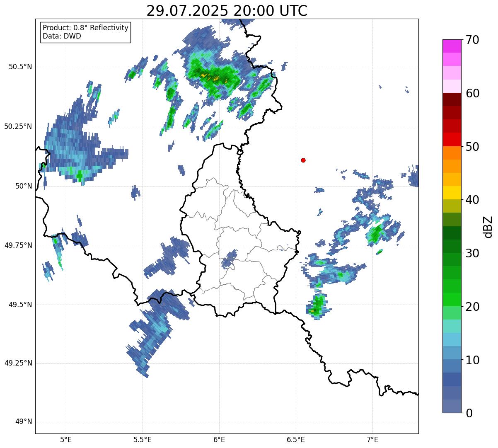Screen dimensions: 498x448
Task: Click the 'dBZ' colorbar axis label
Action: coord(488,227)
